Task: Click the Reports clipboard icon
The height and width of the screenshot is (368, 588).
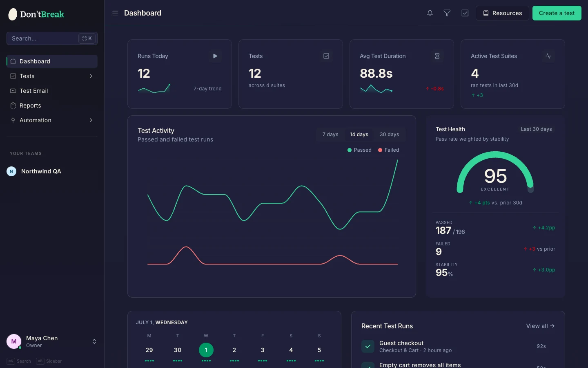Action: [x=13, y=105]
